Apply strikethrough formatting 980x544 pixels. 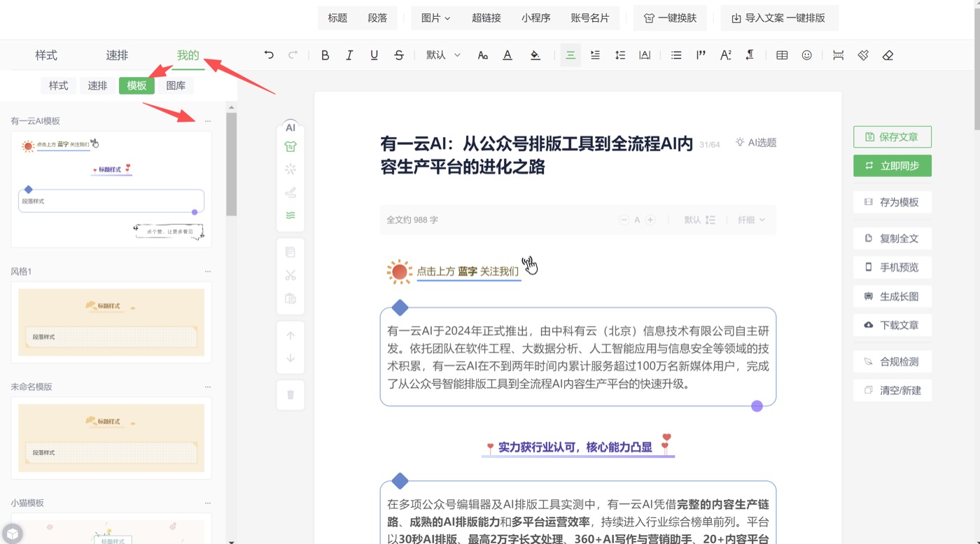(399, 55)
